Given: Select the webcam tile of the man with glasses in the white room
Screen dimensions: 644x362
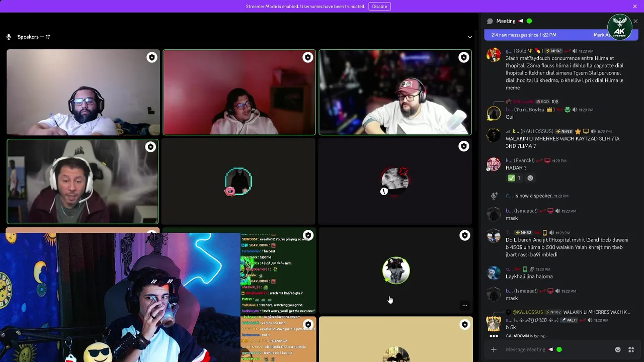Looking at the screenshot, I should (x=83, y=92).
